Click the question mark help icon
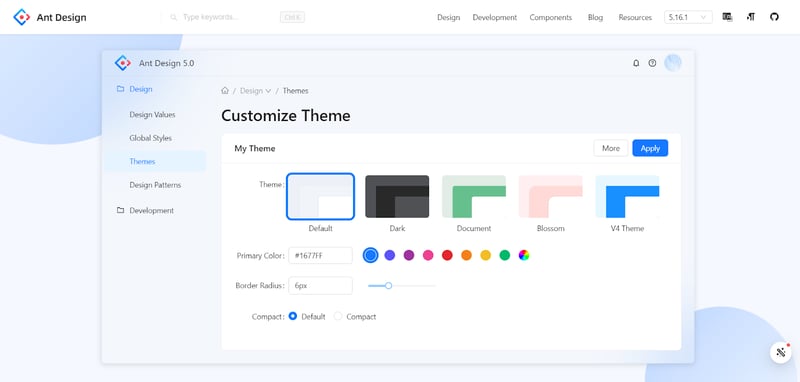 point(652,63)
